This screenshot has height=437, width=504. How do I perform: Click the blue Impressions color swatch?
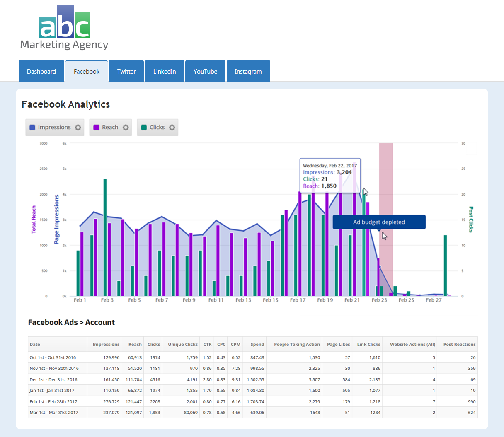pyautogui.click(x=32, y=128)
